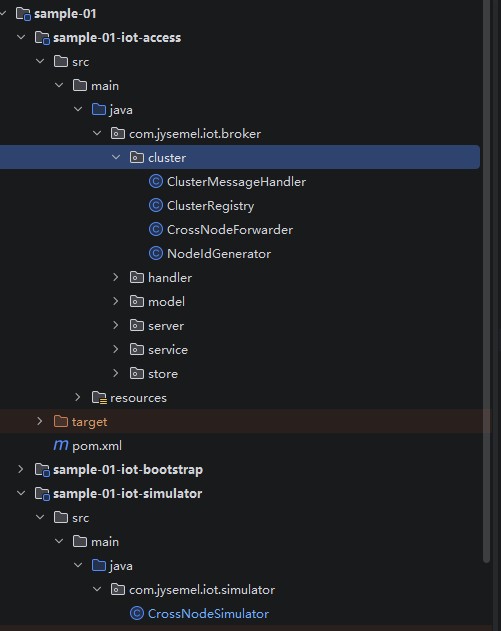
Task: Select the com.jysemel.iot.simulator package
Action: [202, 590]
